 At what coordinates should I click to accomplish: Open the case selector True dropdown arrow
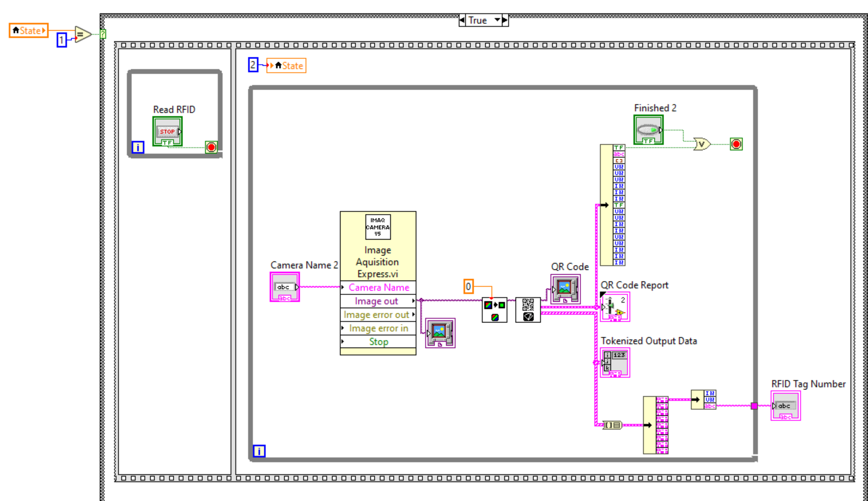[497, 20]
